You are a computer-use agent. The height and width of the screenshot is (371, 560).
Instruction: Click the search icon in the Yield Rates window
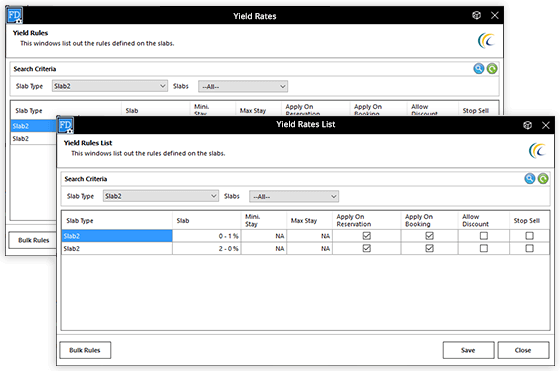[x=479, y=69]
